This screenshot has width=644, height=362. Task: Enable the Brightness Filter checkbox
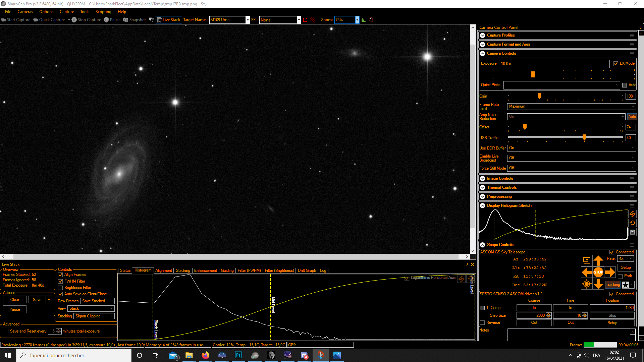60,288
